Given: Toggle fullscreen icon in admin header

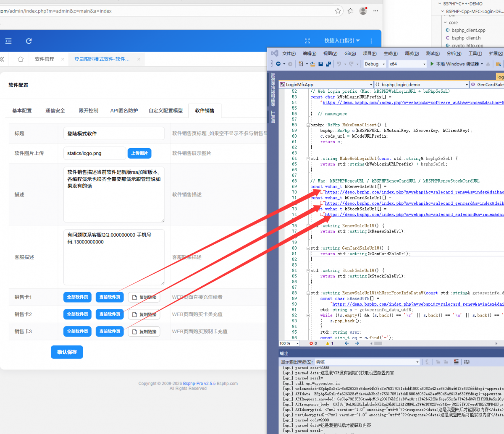Looking at the screenshot, I should pos(307,41).
